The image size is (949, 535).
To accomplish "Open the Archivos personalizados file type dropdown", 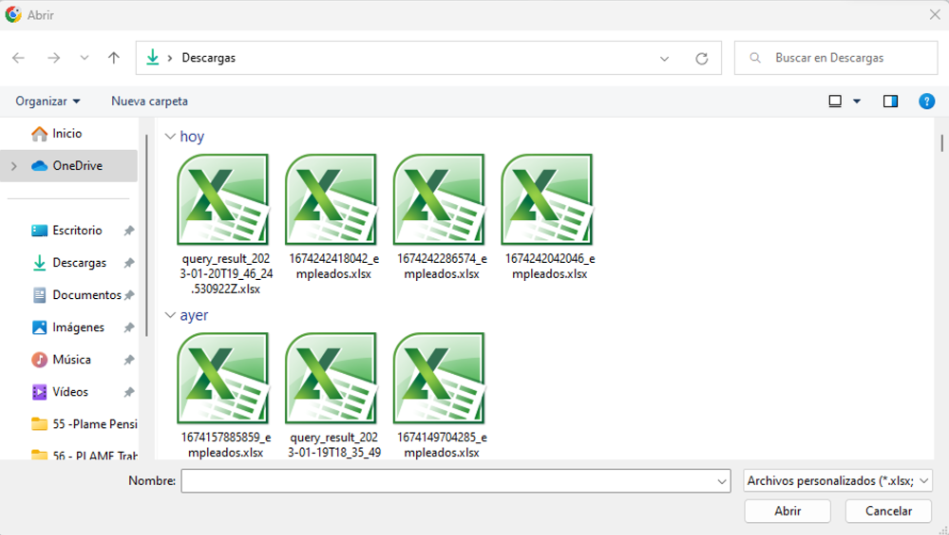I will coord(838,481).
